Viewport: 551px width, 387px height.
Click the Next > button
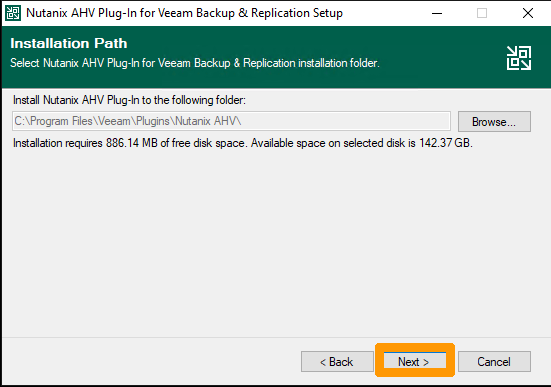click(415, 361)
